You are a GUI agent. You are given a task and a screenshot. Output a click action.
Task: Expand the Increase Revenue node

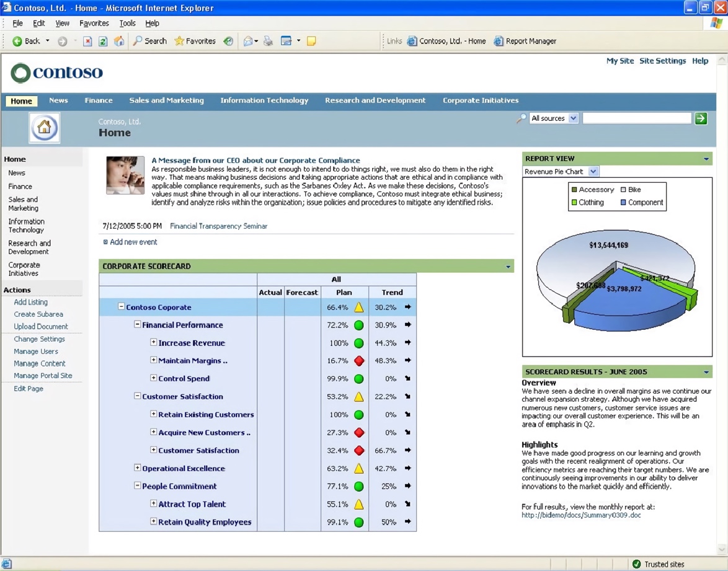pyautogui.click(x=153, y=342)
